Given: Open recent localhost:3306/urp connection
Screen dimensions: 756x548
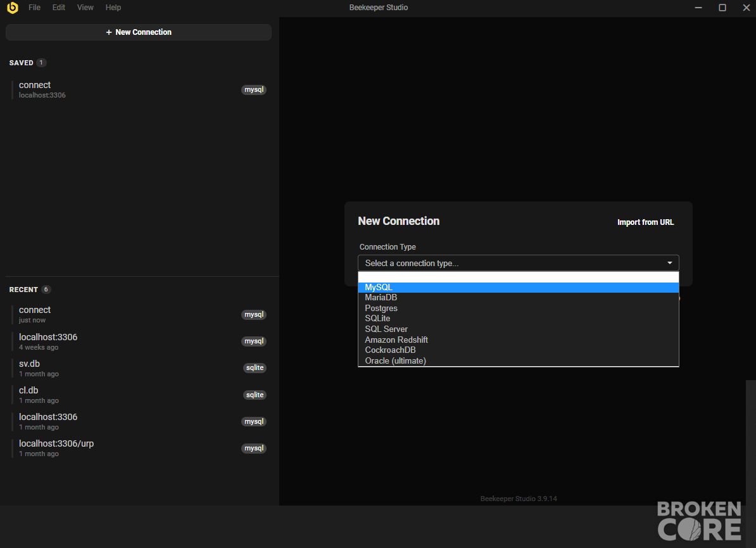Looking at the screenshot, I should (x=139, y=448).
